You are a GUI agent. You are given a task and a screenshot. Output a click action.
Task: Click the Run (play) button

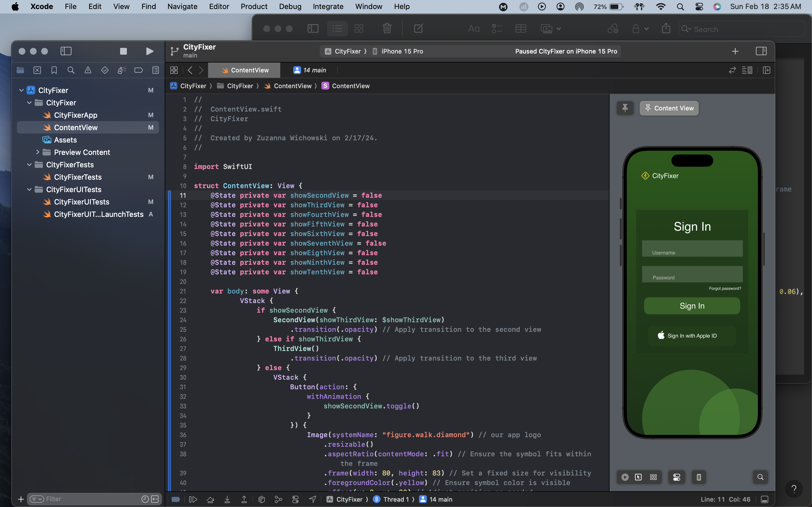point(150,51)
